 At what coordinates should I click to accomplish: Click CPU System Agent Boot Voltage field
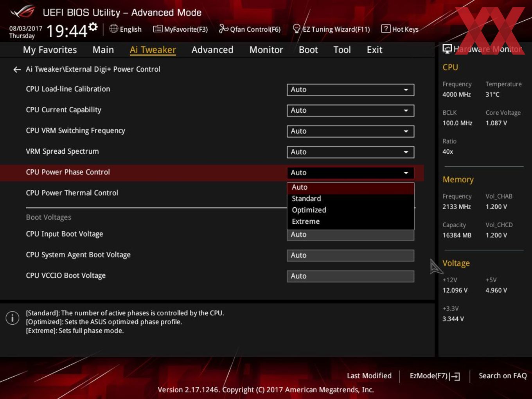(x=350, y=255)
